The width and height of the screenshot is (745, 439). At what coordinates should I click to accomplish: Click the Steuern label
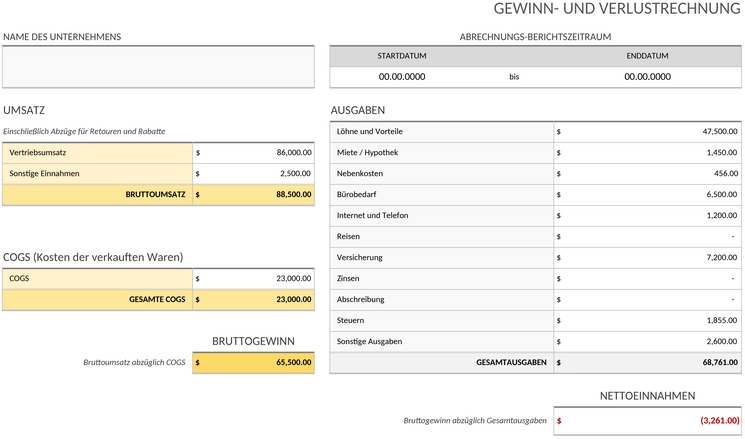tap(350, 320)
